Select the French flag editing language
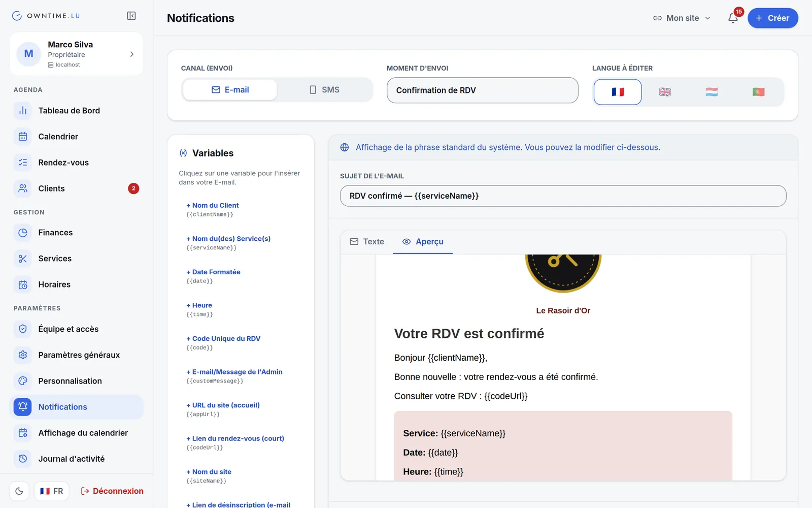 coord(618,92)
